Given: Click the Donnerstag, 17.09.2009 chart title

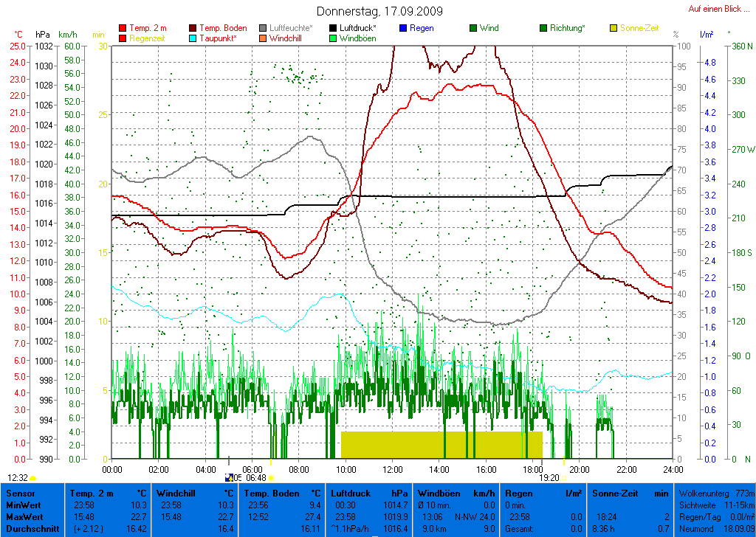Looking at the screenshot, I should [x=379, y=11].
